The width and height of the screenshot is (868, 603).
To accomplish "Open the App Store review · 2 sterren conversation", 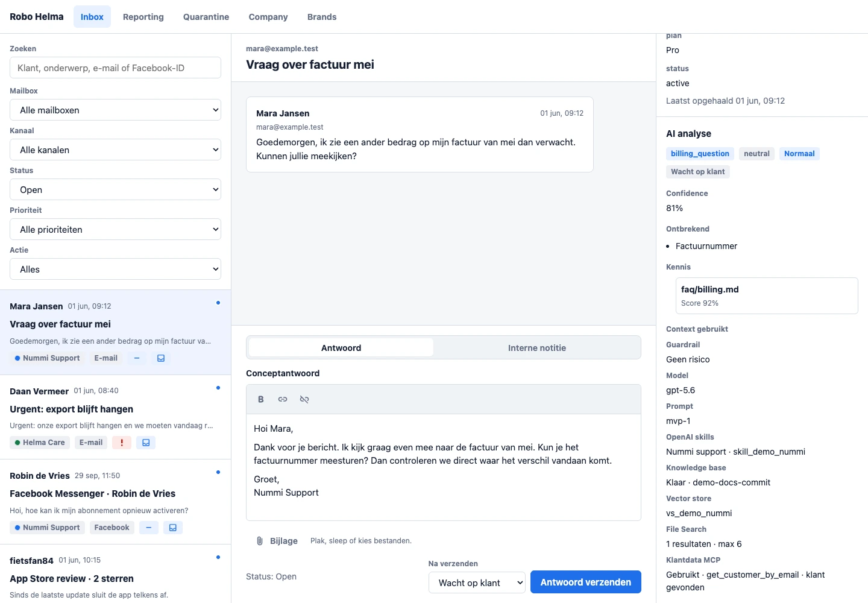I will click(x=115, y=573).
